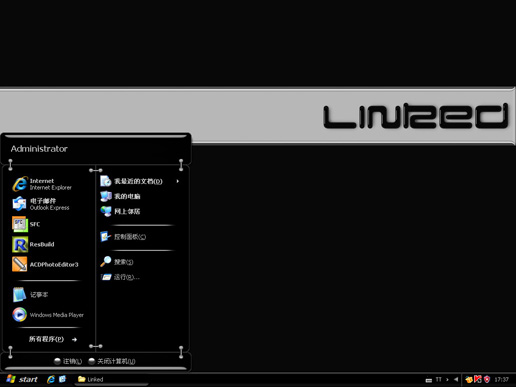Open Control Panel (控制面板)
The width and height of the screenshot is (516, 387).
tap(123, 237)
